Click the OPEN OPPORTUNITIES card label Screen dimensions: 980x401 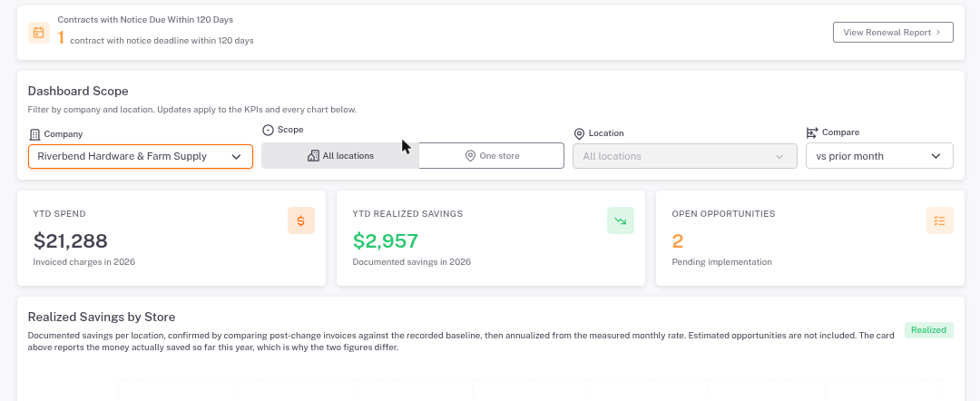pos(723,213)
